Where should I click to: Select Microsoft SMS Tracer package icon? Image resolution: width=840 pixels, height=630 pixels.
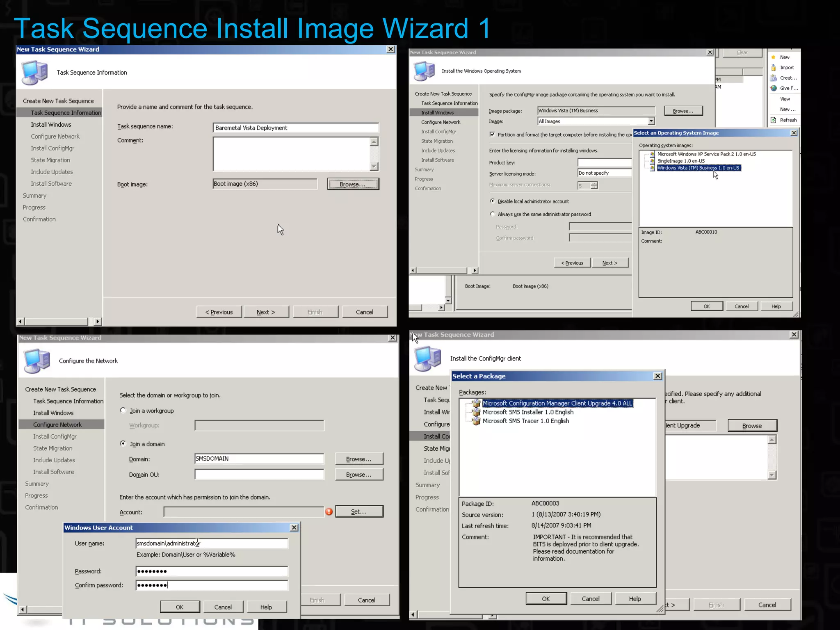(476, 421)
